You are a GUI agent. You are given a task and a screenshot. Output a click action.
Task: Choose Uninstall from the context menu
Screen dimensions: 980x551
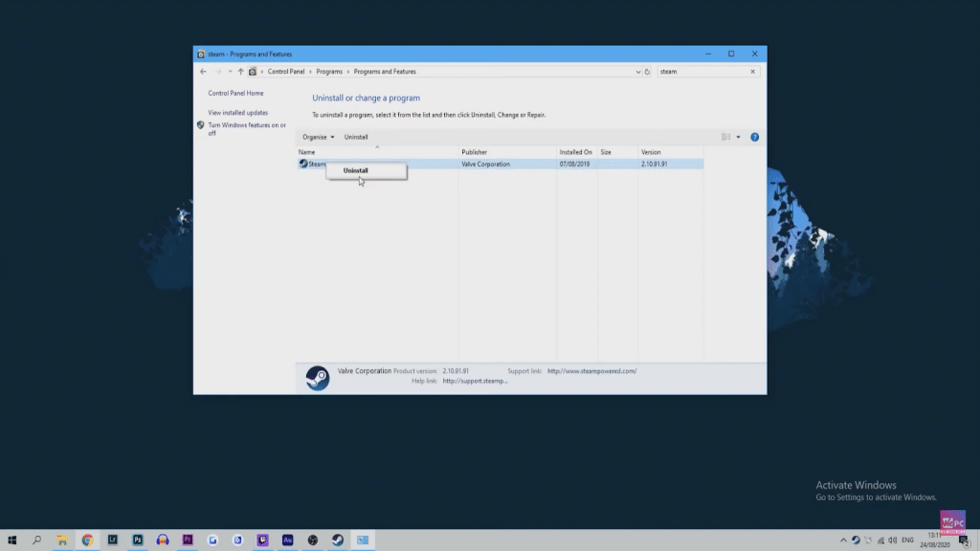point(355,169)
